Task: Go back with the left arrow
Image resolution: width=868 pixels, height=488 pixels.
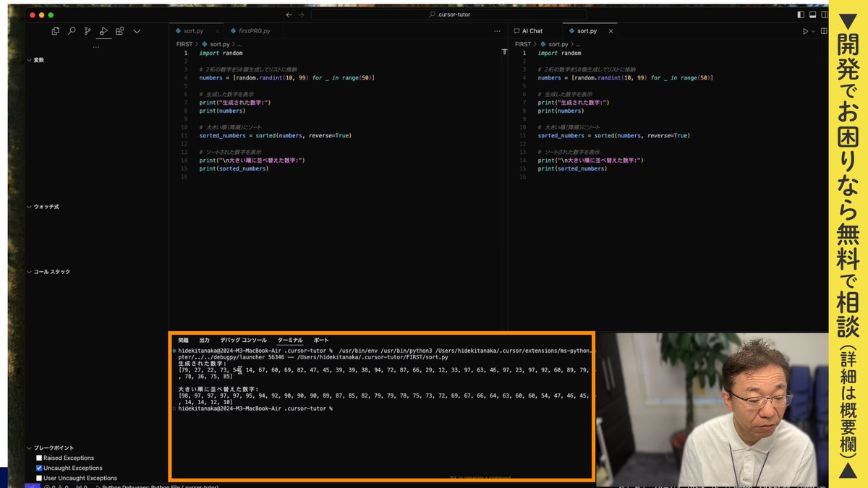Action: coord(289,14)
